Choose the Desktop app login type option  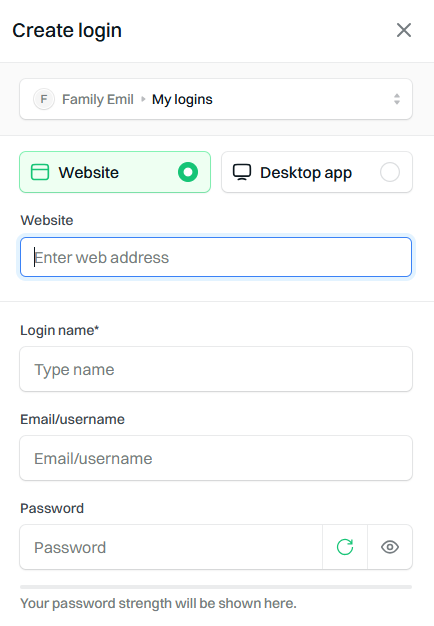[317, 172]
